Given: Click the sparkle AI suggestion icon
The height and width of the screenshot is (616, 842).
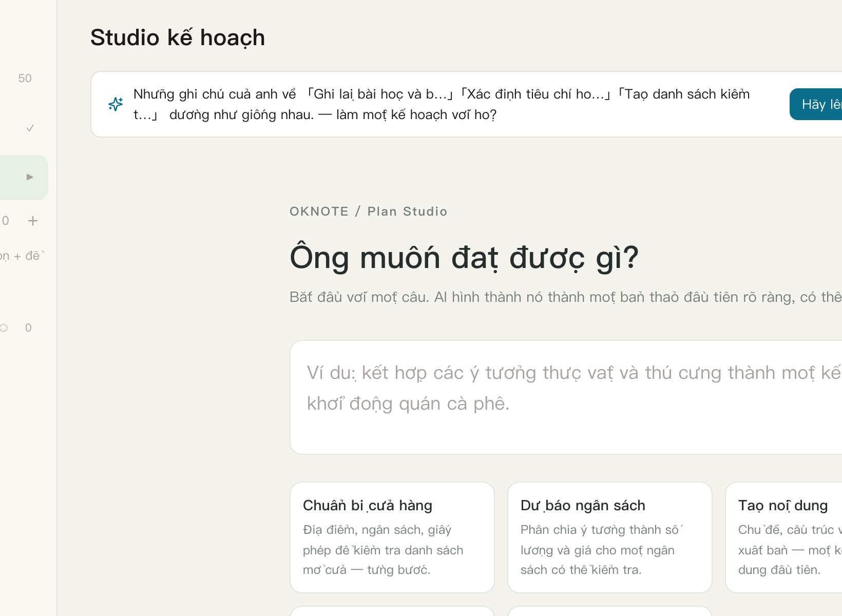Looking at the screenshot, I should click(x=116, y=104).
